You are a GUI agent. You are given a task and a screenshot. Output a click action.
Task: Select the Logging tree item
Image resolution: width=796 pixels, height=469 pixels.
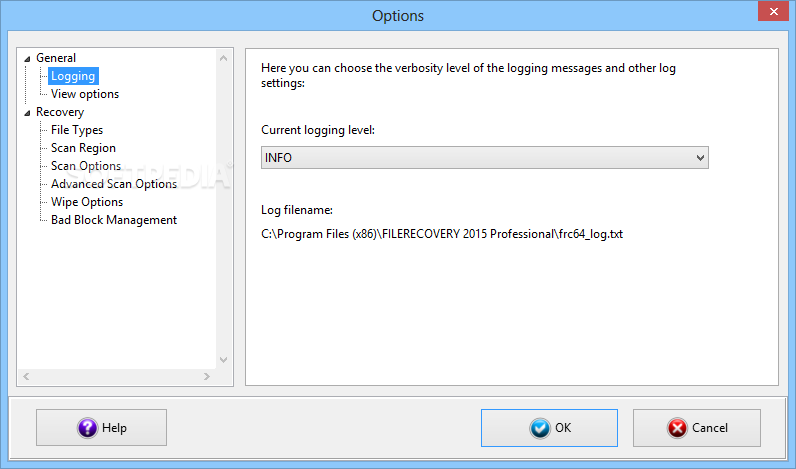[x=73, y=76]
